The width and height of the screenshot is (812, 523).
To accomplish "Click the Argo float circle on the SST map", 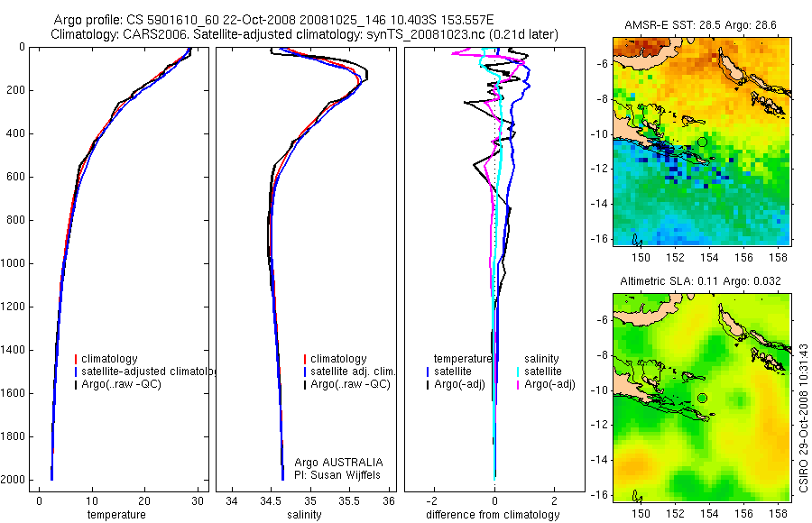I will [x=702, y=142].
